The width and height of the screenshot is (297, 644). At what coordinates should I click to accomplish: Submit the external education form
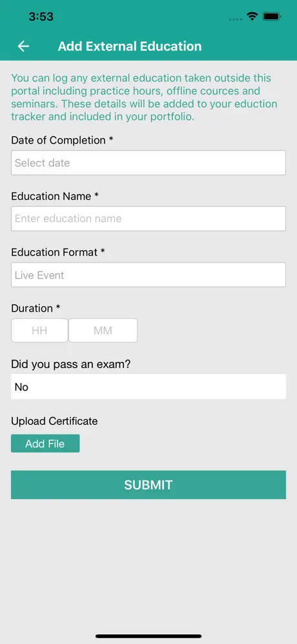pos(148,485)
